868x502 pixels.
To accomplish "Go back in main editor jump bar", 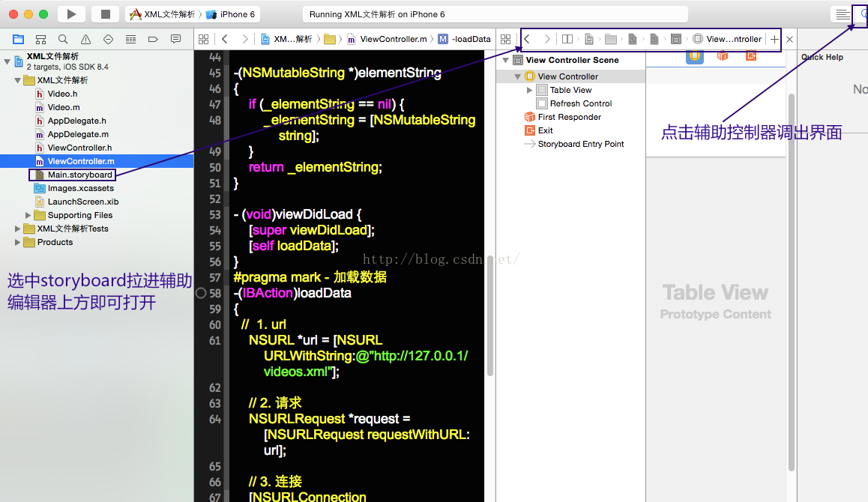I will tap(225, 39).
